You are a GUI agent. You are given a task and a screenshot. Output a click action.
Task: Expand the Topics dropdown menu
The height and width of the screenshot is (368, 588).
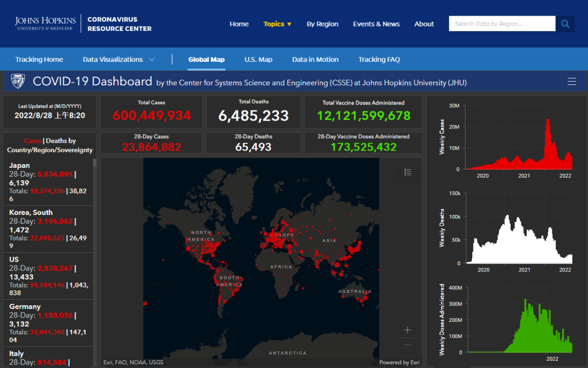[277, 24]
